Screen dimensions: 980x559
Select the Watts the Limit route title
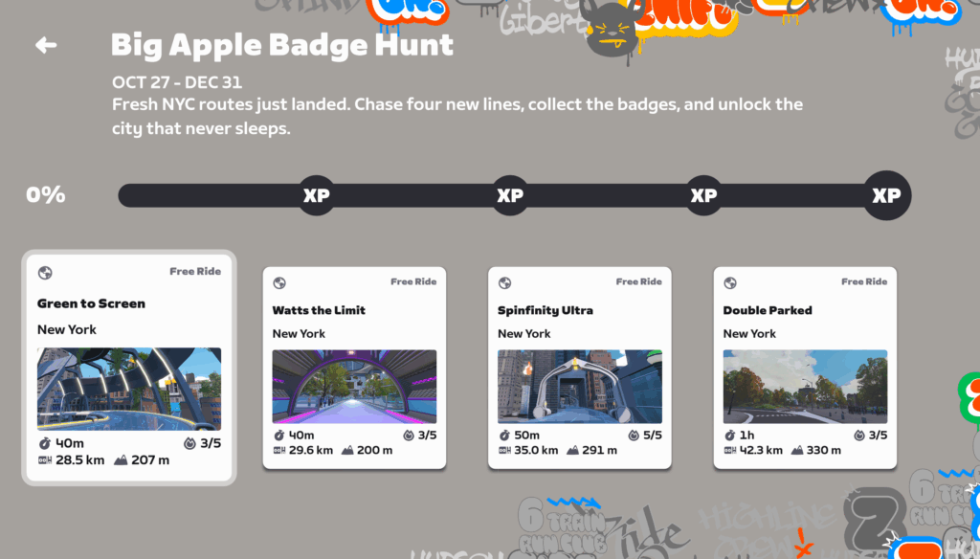pos(319,310)
